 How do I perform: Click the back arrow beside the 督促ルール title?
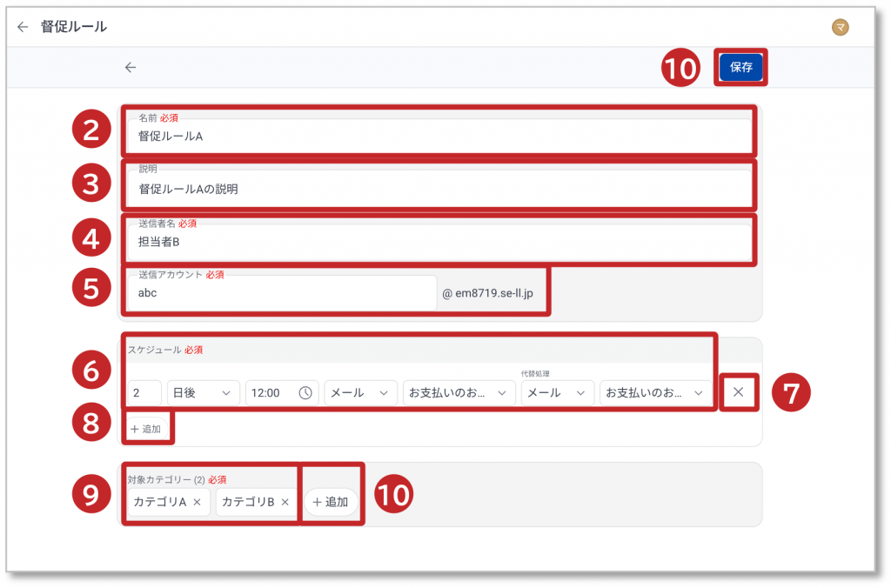point(23,27)
